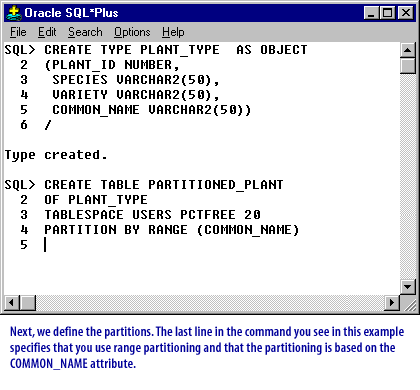Open the Help menu
The image size is (420, 390).
(173, 32)
